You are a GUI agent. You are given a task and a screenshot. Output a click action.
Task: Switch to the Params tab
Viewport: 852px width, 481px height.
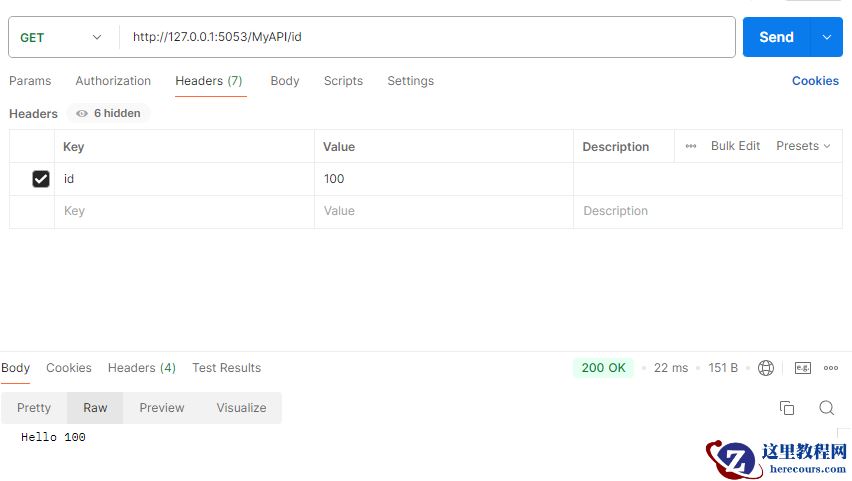[x=30, y=81]
